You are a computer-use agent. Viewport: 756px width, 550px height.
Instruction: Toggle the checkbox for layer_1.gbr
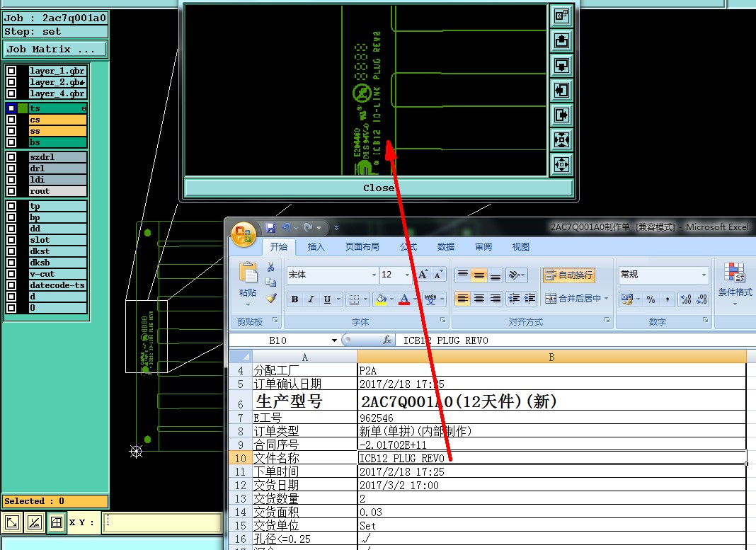(x=11, y=71)
